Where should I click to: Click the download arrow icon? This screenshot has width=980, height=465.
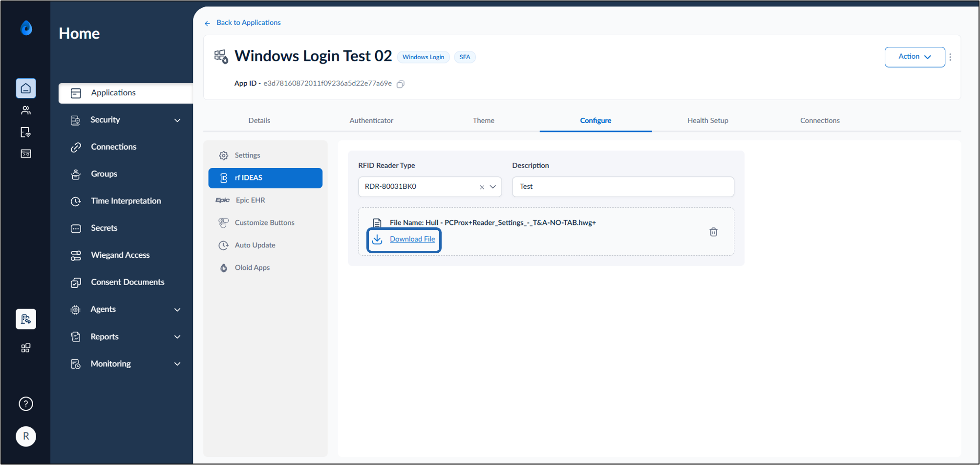(377, 239)
